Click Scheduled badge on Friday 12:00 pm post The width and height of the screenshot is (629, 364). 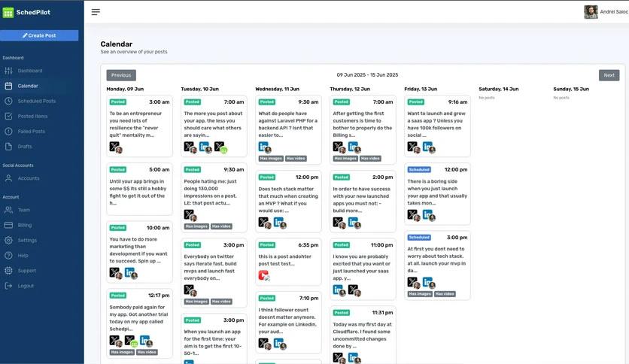tap(419, 169)
